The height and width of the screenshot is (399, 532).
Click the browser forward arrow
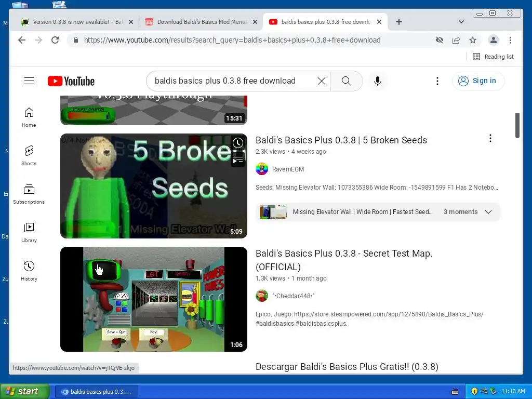tap(38, 40)
